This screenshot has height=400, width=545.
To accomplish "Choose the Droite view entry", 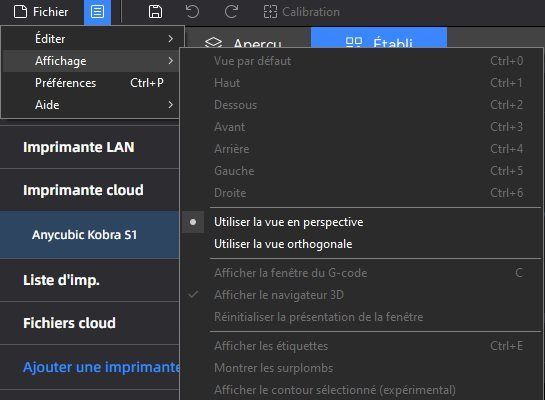I will [361, 193].
